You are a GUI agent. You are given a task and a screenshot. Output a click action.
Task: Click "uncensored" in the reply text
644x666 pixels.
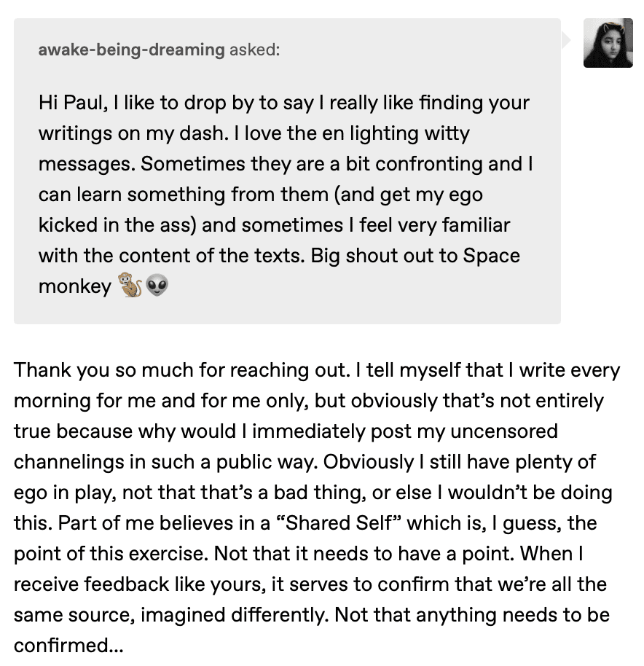504,431
